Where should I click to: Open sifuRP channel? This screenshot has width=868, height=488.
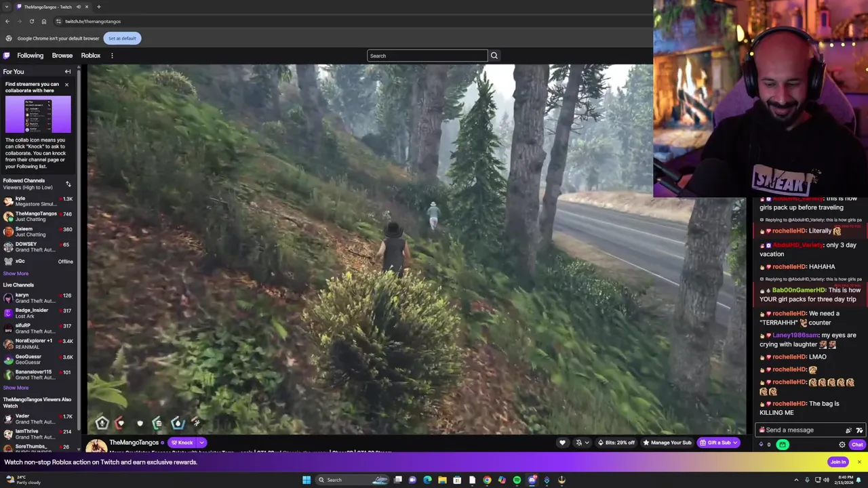coord(37,328)
